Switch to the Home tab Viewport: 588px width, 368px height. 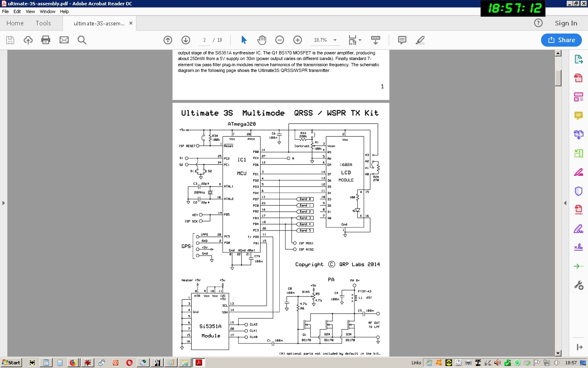15,23
